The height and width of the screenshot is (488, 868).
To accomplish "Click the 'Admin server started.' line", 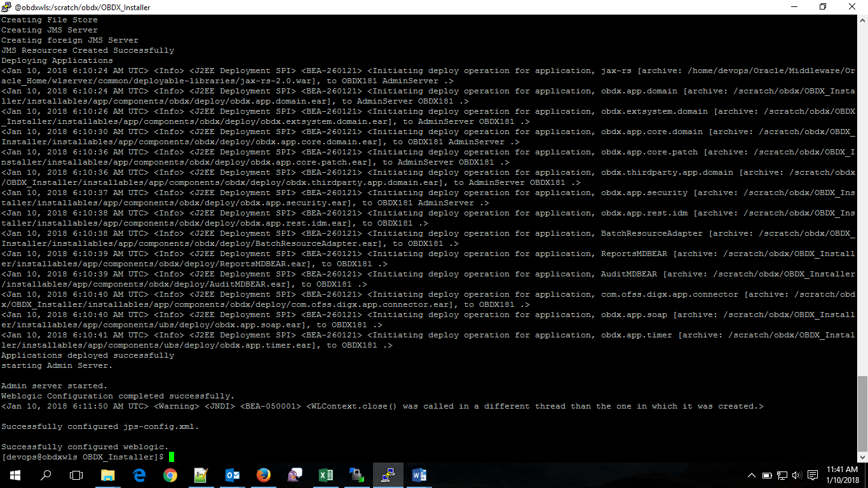I will click(x=55, y=386).
